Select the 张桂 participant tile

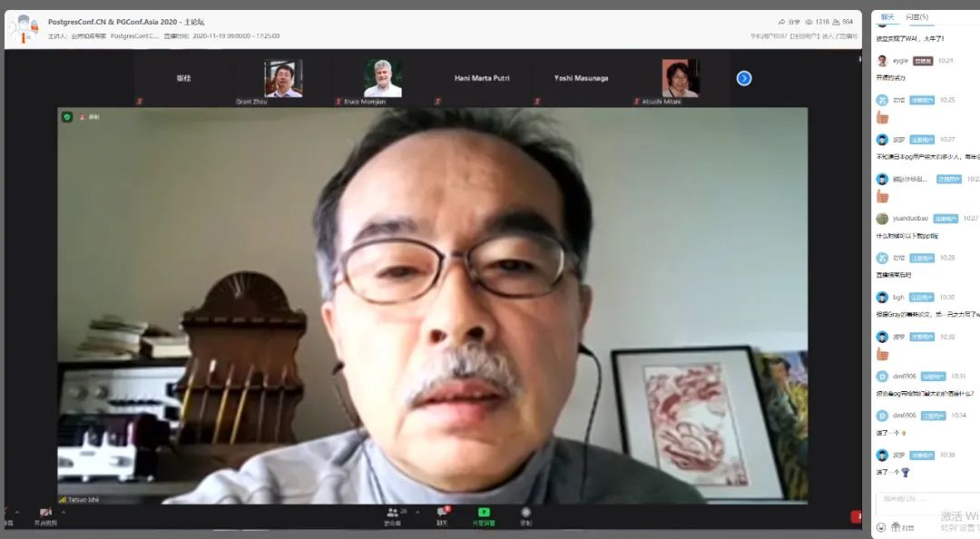[x=183, y=78]
